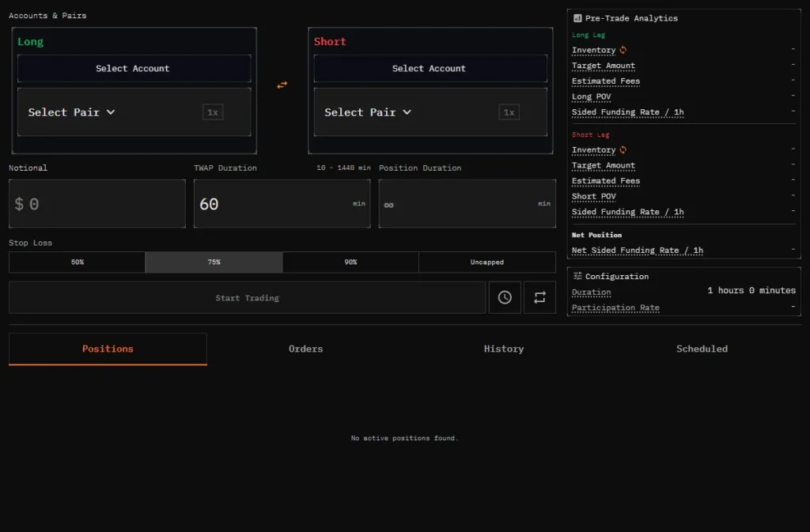Click the Short leverage 1x badge

tap(509, 112)
